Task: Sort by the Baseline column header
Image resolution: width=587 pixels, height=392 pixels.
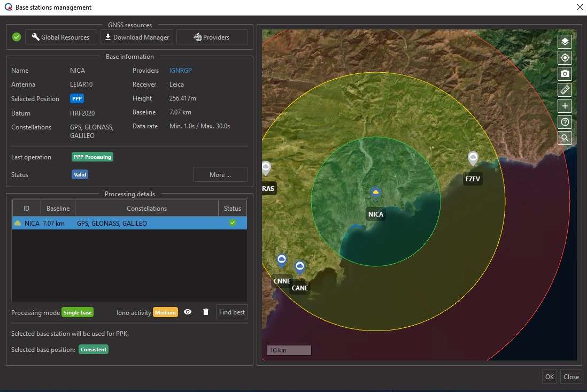Action: [x=58, y=209]
